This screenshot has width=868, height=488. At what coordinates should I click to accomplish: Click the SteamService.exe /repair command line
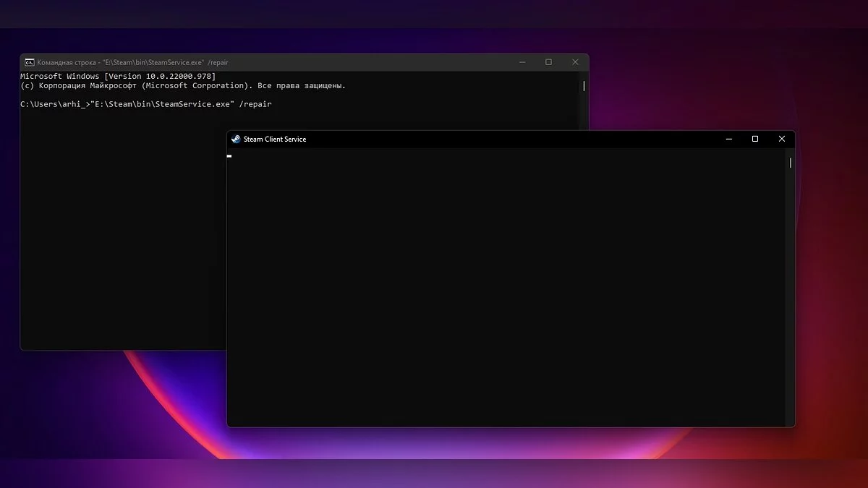(x=146, y=104)
